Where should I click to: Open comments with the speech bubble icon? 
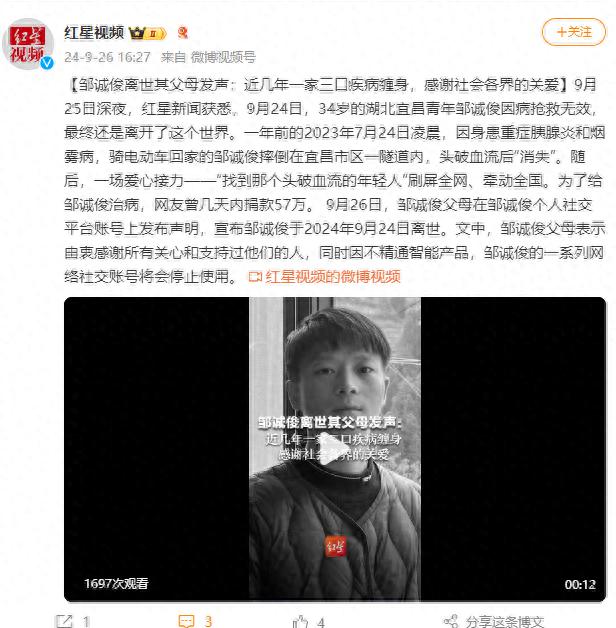pos(186,621)
